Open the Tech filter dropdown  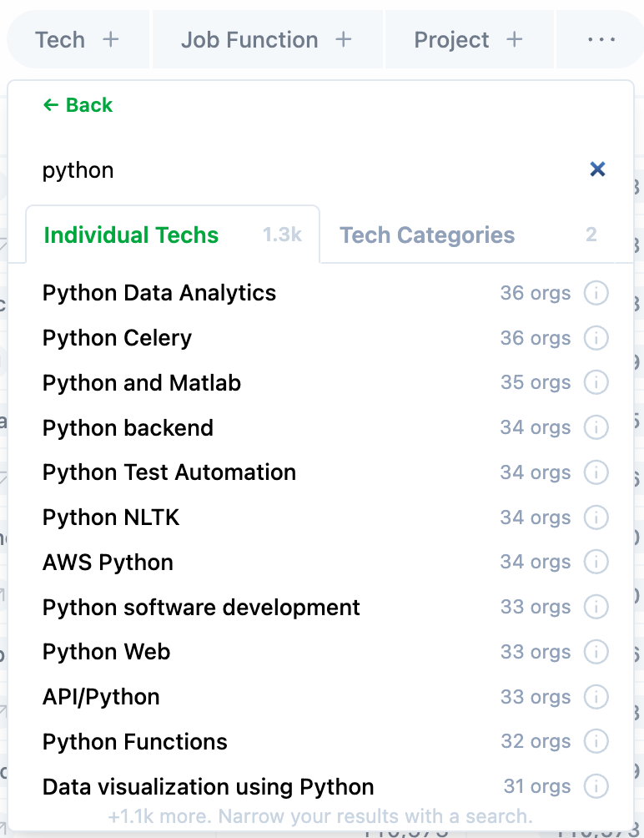click(77, 40)
